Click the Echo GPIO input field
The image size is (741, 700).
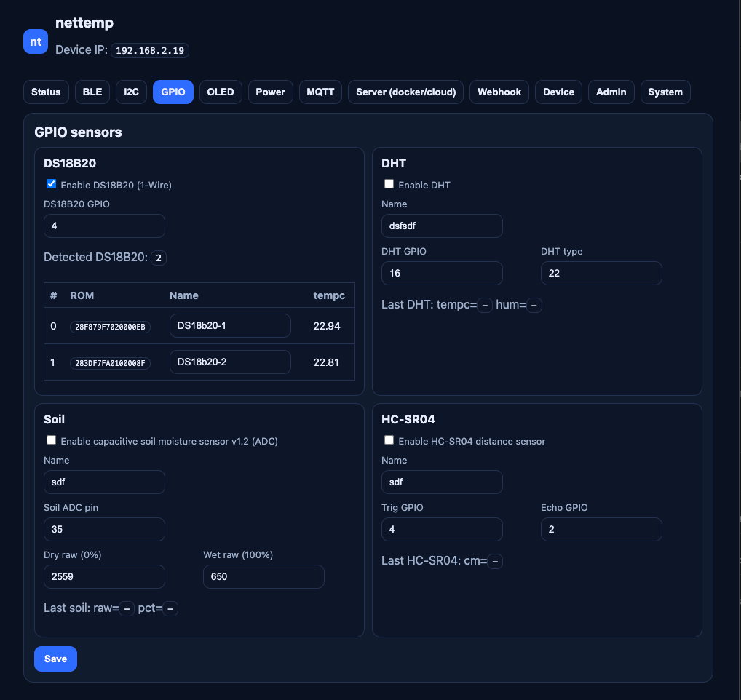601,530
